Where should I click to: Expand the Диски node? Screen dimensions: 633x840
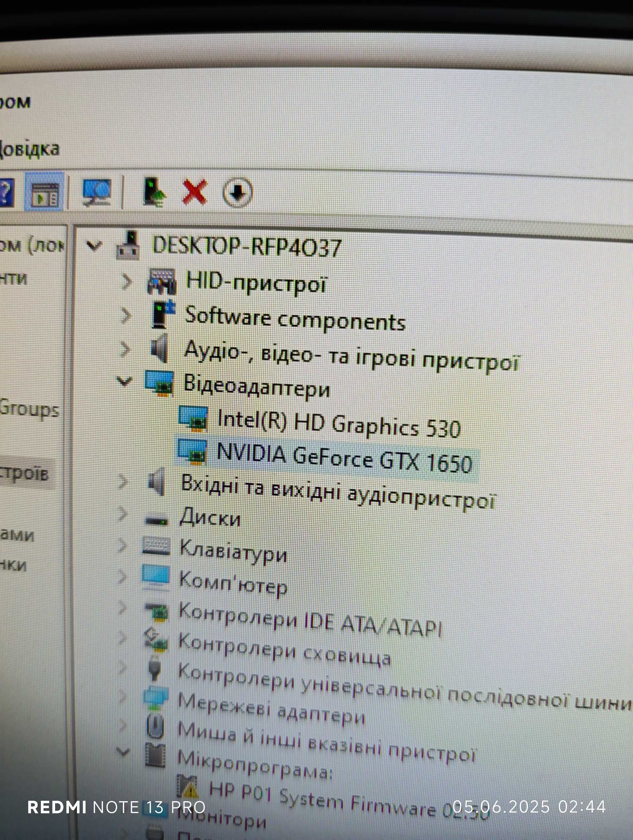[x=122, y=514]
